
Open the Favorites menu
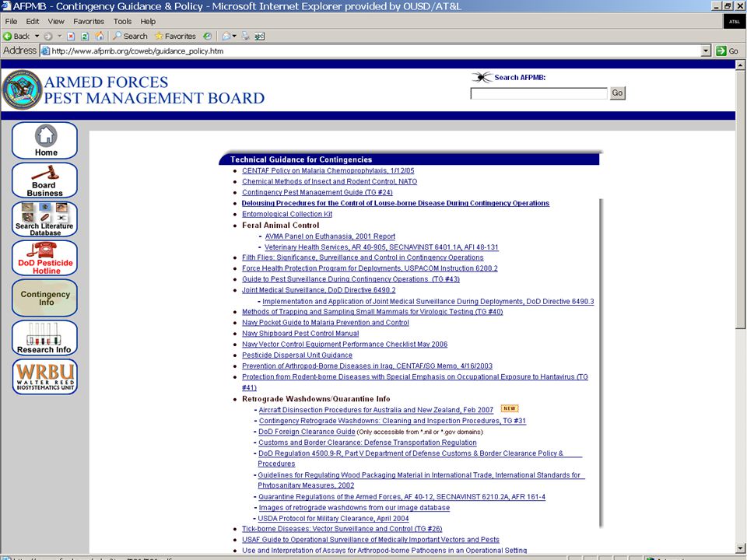coord(89,22)
